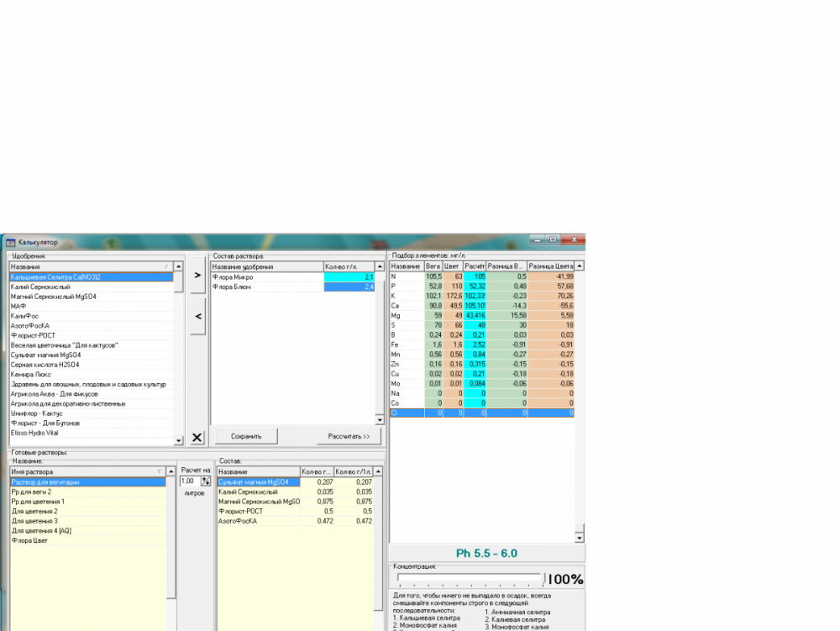
Task: Click the calculator icon next to liters field
Action: pyautogui.click(x=206, y=481)
